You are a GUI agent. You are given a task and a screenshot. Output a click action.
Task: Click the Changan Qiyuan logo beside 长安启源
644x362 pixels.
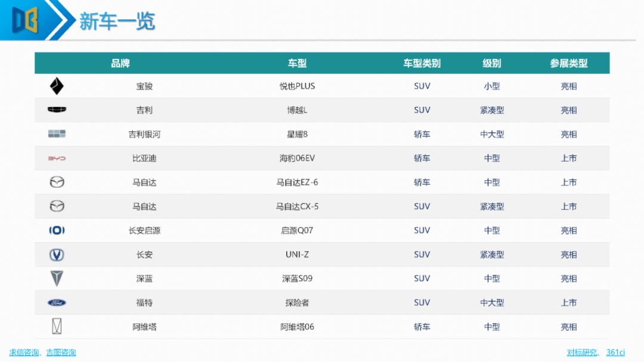57,230
